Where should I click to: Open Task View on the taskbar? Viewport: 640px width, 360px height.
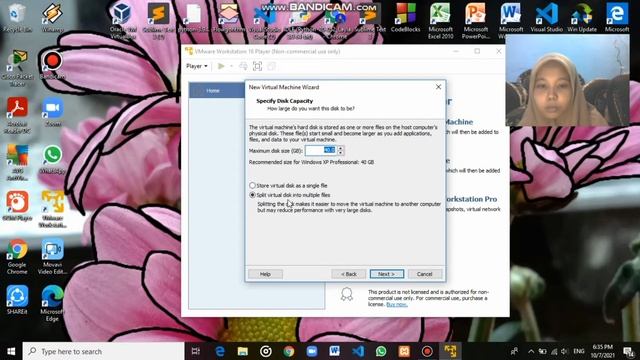[196, 351]
